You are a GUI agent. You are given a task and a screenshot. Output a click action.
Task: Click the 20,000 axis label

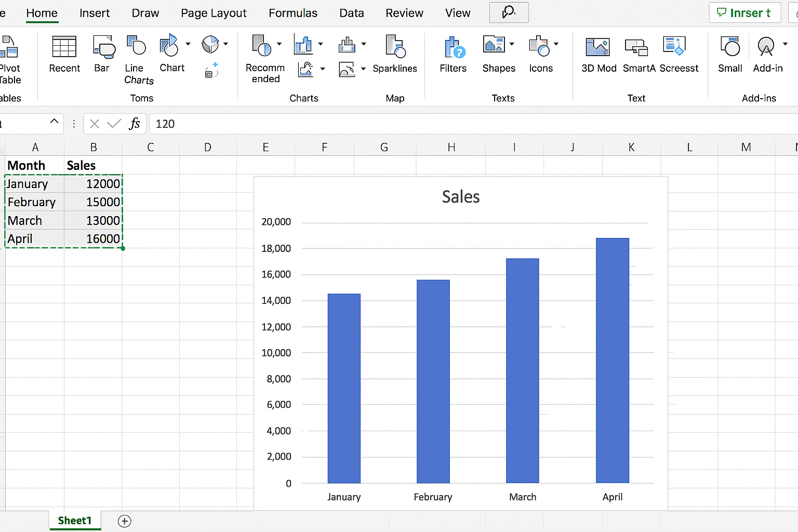(x=276, y=222)
